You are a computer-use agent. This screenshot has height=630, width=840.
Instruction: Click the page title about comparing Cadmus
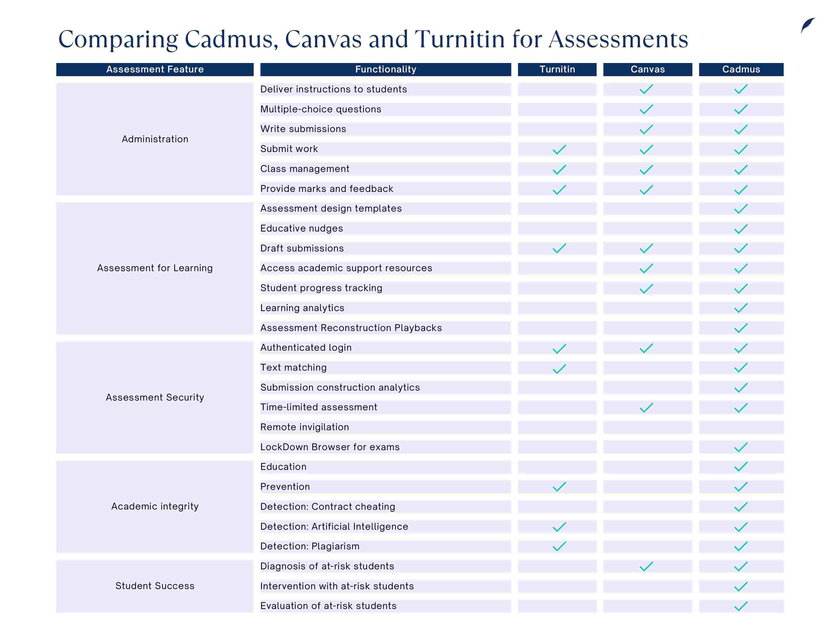click(x=373, y=39)
